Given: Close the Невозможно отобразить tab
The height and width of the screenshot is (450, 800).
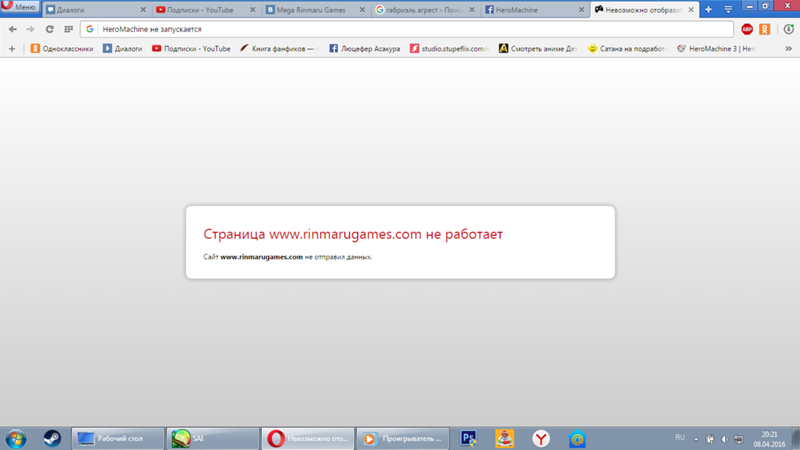Looking at the screenshot, I should coord(691,10).
